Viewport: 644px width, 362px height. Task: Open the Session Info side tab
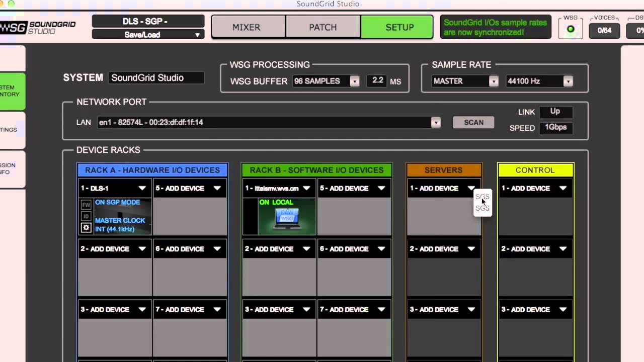(12, 168)
